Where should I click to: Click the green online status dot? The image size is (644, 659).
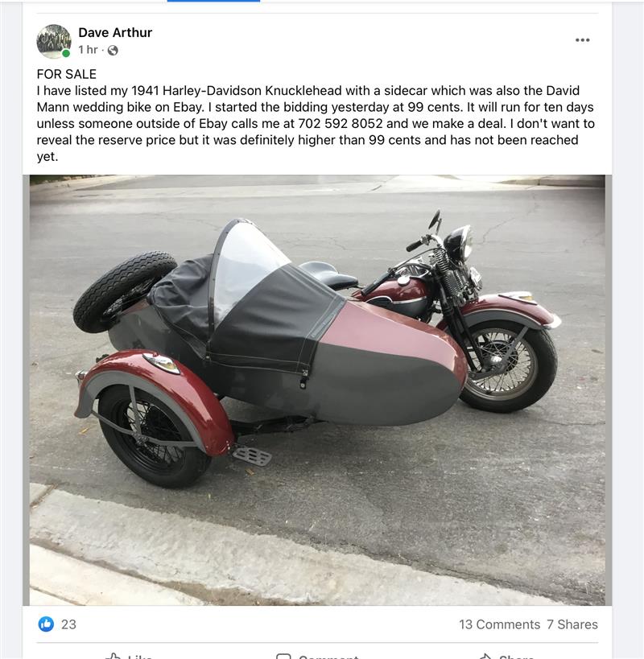click(x=66, y=53)
